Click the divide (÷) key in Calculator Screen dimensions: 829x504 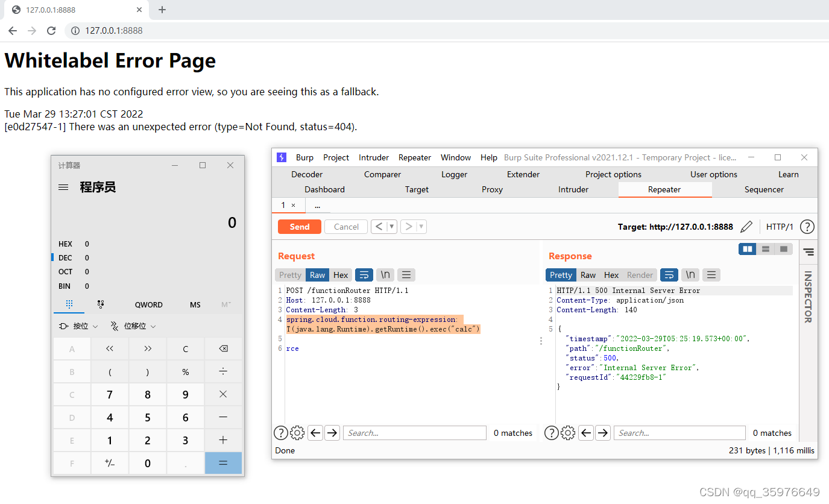[223, 371]
